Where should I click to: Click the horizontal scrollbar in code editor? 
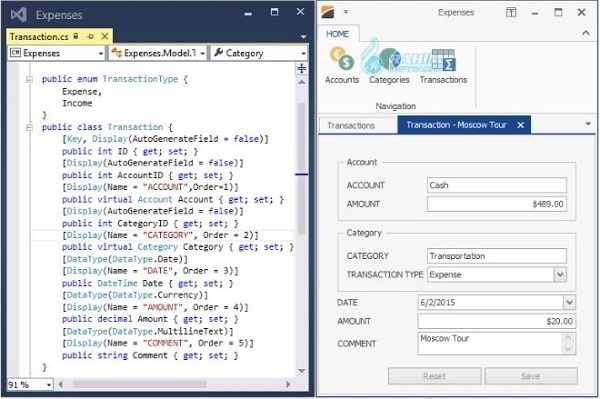click(x=140, y=384)
